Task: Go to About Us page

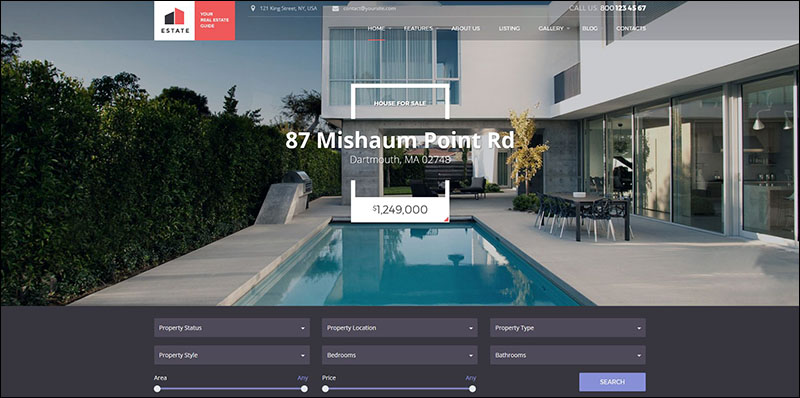Action: (465, 29)
